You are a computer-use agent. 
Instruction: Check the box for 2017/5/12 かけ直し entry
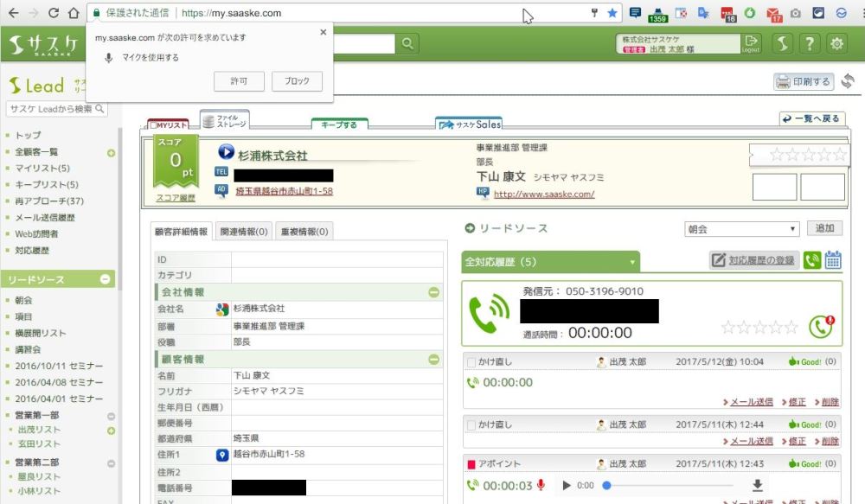471,363
